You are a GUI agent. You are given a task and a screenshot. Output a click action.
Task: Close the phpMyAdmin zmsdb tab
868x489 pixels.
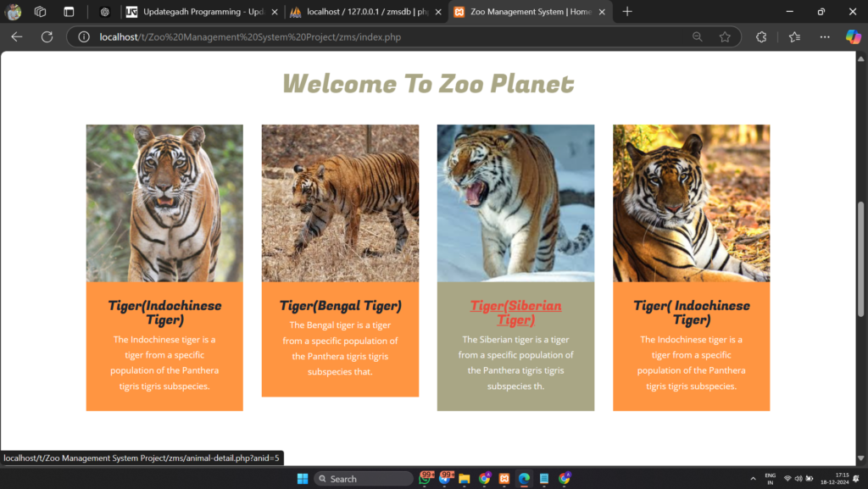(x=438, y=12)
